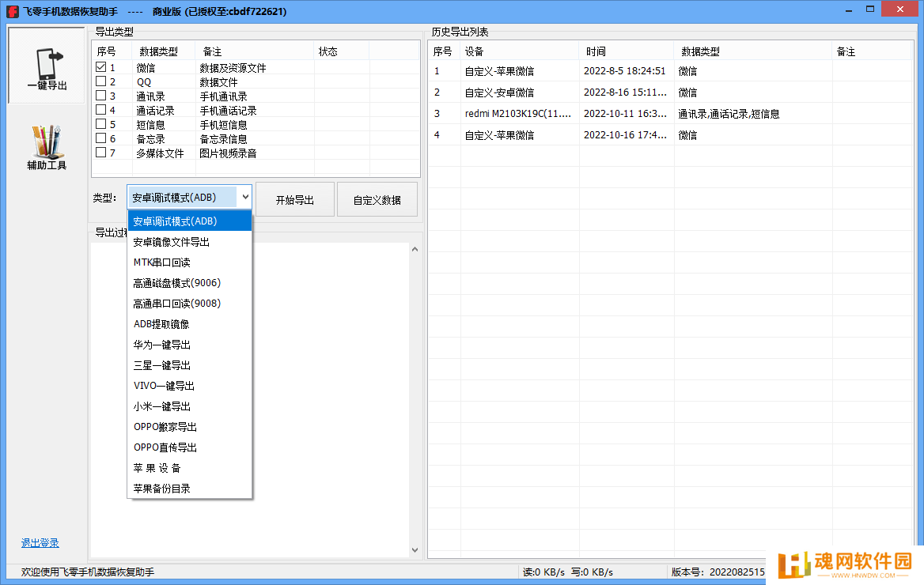Viewport: 924px width, 585px height.
Task: Select 苹果备份目录 option
Action: tap(190, 489)
